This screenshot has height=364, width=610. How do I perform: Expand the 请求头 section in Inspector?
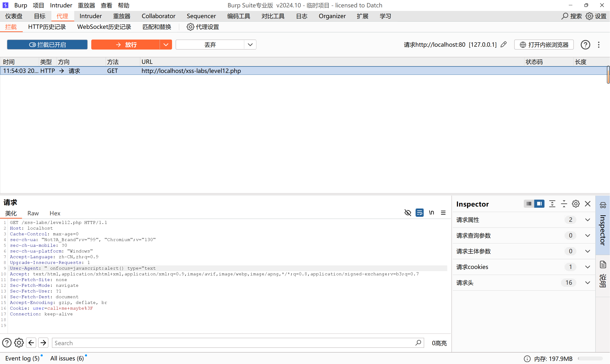(x=587, y=283)
